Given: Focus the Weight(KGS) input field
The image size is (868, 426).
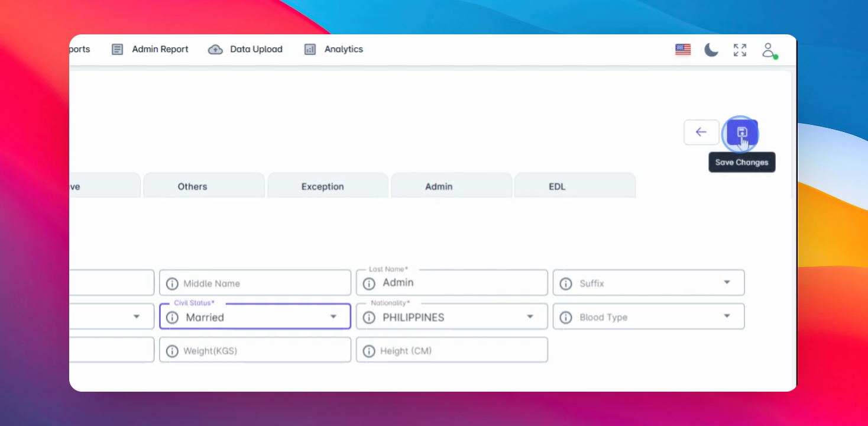Looking at the screenshot, I should (x=255, y=350).
